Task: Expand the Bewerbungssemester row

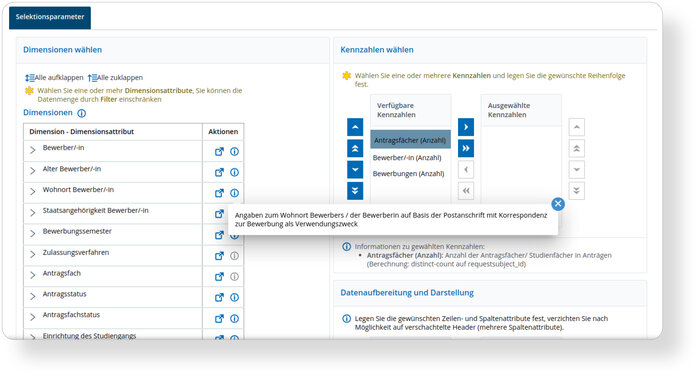Action: [33, 234]
